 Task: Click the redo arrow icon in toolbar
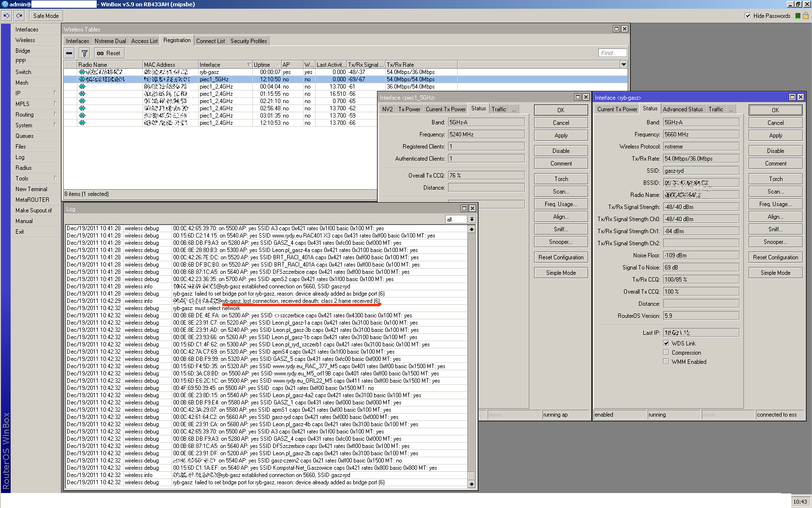pos(19,15)
